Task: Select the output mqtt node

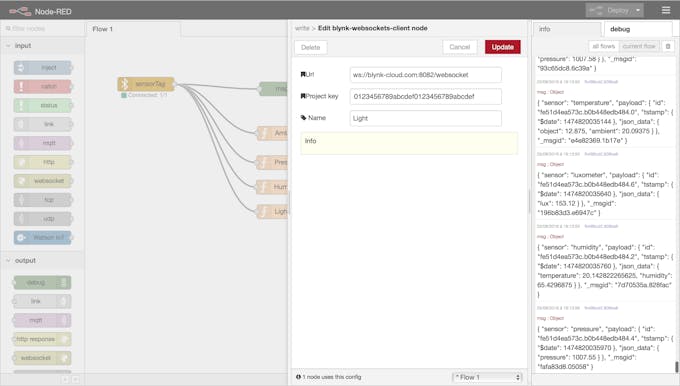Action: click(42, 320)
